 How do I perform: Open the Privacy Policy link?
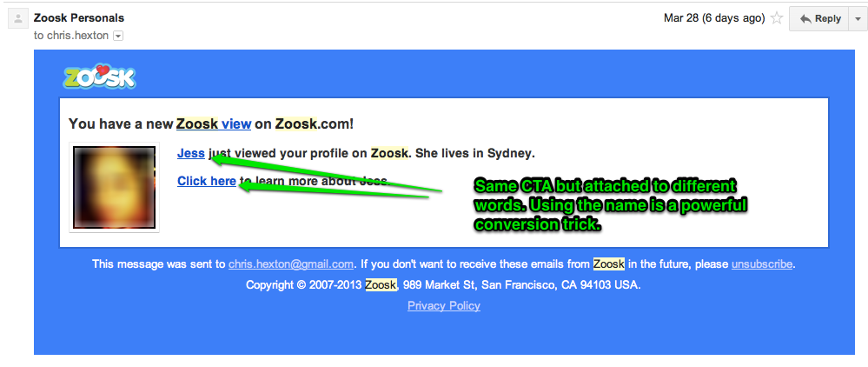click(443, 305)
